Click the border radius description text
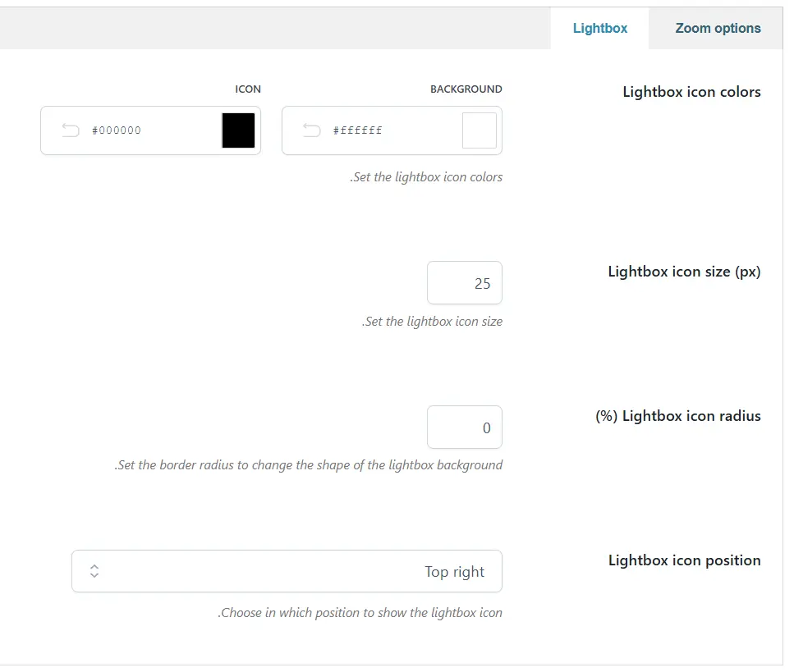Viewport: 794px width, 672px height. pos(309,465)
